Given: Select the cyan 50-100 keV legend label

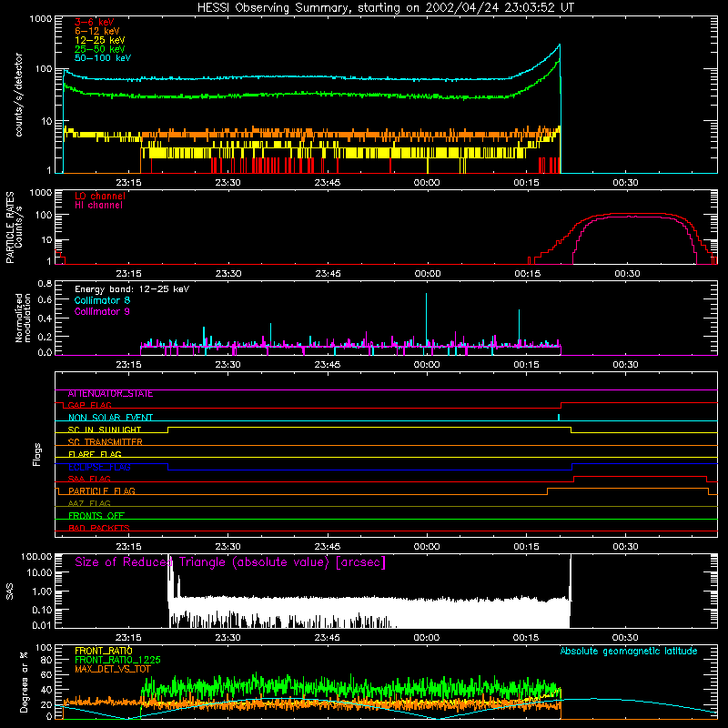Looking at the screenshot, I should pos(103,58).
